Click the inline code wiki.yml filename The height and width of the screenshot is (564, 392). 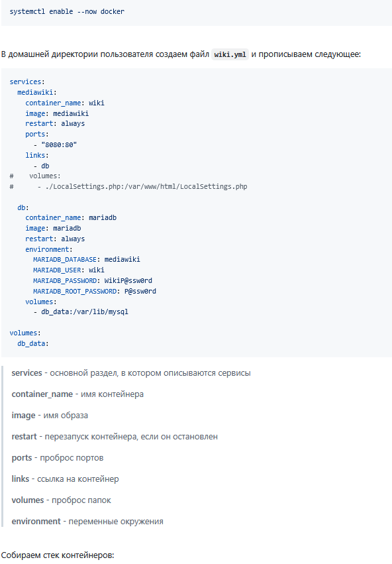tap(230, 54)
